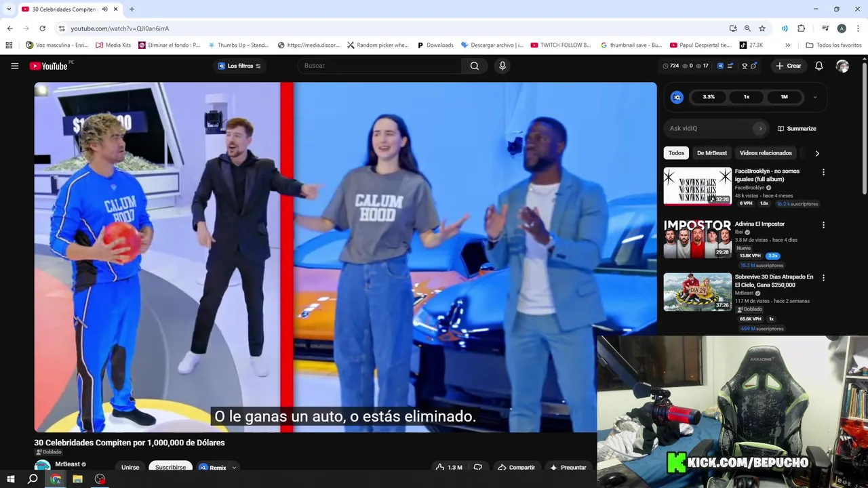Select the De MrBeast filter chip
The width and height of the screenshot is (868, 488).
(x=712, y=153)
